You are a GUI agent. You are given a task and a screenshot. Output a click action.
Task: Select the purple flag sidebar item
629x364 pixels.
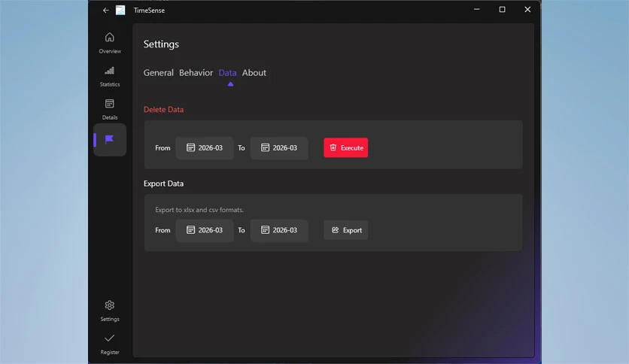tap(110, 139)
